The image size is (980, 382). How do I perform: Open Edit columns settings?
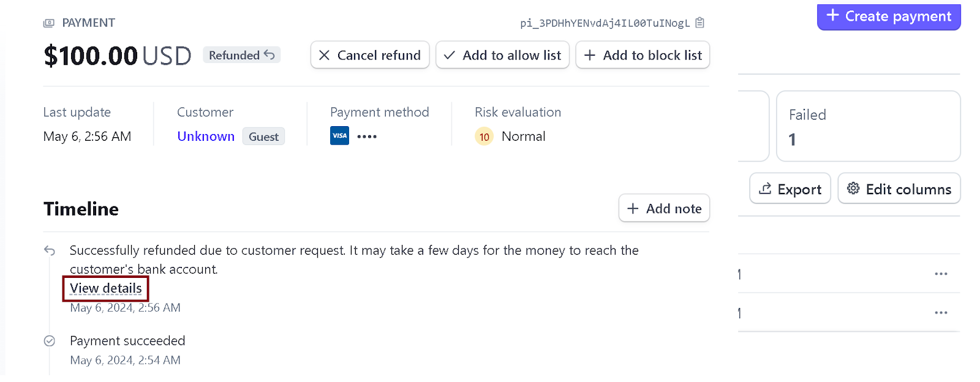click(899, 189)
